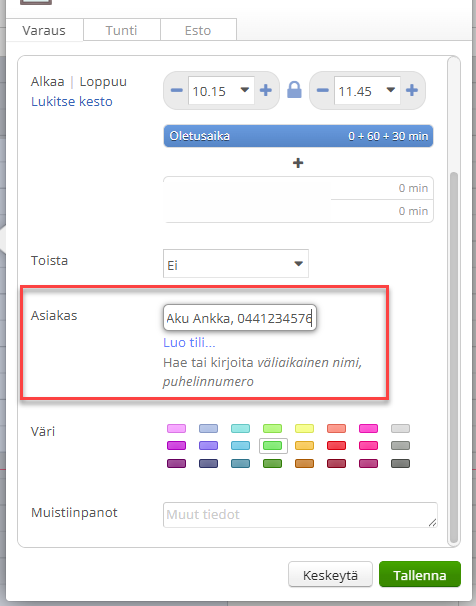Image resolution: width=476 pixels, height=606 pixels.
Task: Click the plus icon beside start time 10.15
Action: [x=265, y=90]
